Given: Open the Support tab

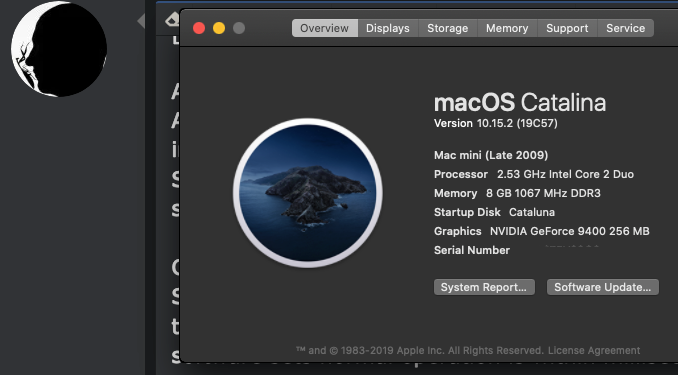Looking at the screenshot, I should pyautogui.click(x=567, y=28).
